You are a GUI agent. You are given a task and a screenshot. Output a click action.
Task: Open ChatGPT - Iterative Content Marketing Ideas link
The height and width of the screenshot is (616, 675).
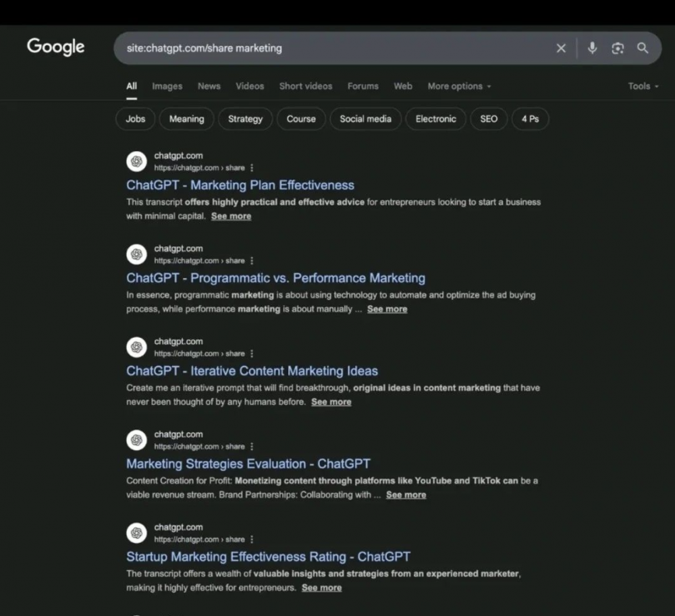(x=252, y=371)
